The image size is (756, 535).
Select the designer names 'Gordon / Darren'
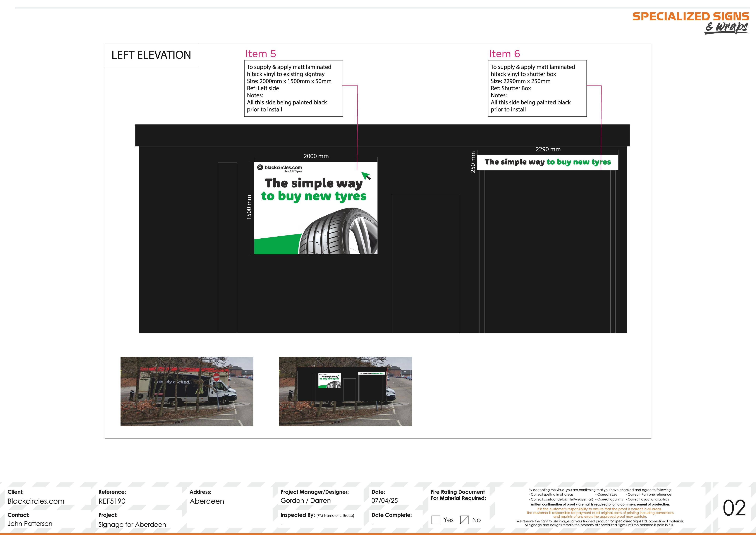[306, 500]
